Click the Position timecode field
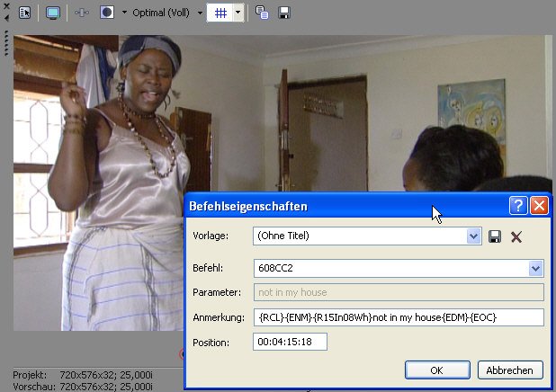 [x=290, y=342]
